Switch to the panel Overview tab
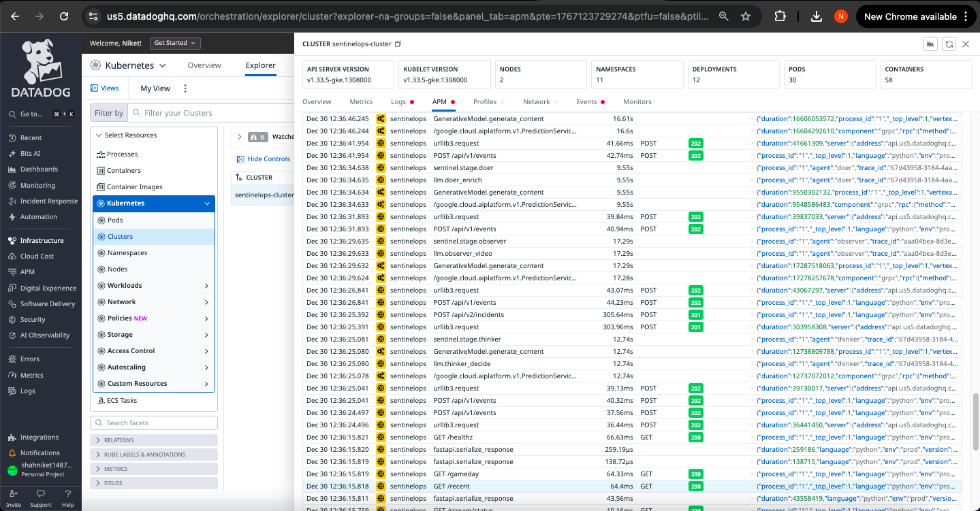 point(317,102)
